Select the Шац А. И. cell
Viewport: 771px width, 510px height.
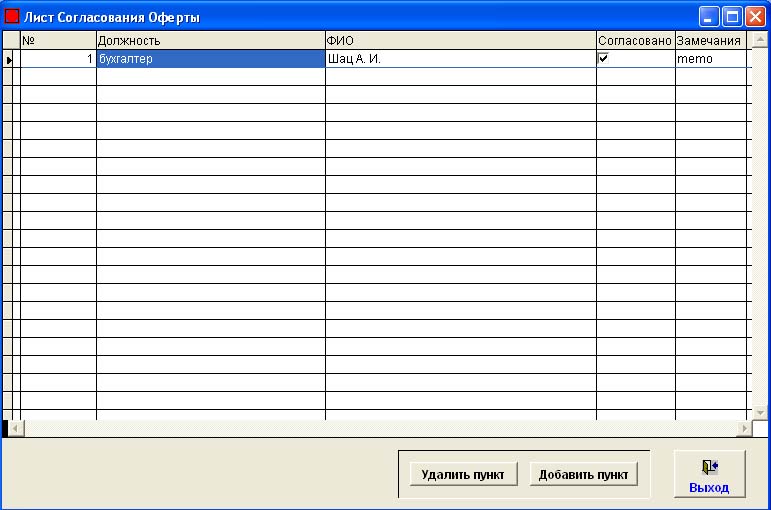pos(461,59)
